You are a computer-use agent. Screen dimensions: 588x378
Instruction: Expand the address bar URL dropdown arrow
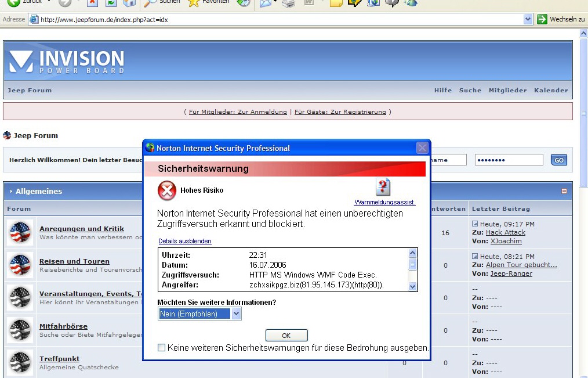528,19
